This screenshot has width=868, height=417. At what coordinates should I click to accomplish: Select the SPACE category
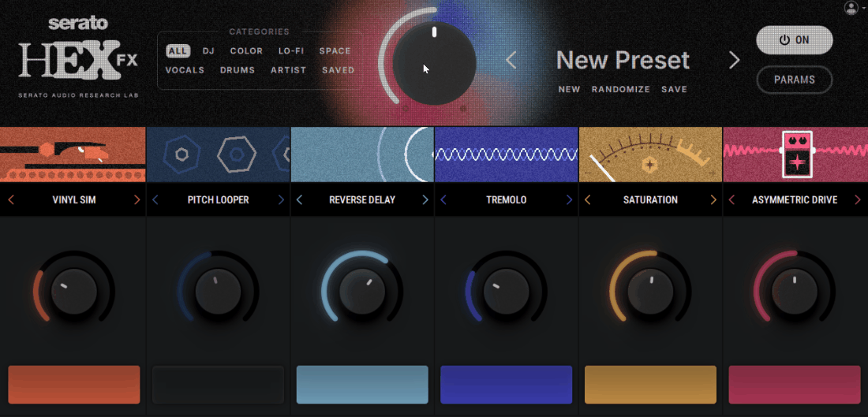tap(335, 51)
